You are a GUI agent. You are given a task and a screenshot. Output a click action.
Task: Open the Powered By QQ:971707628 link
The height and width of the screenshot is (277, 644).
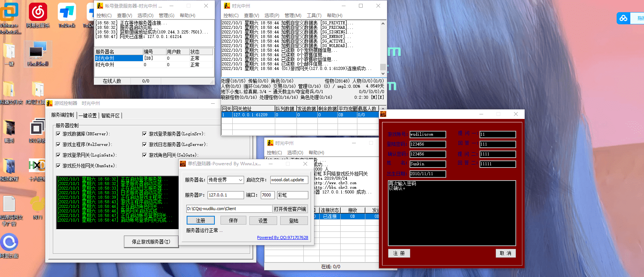click(282, 237)
